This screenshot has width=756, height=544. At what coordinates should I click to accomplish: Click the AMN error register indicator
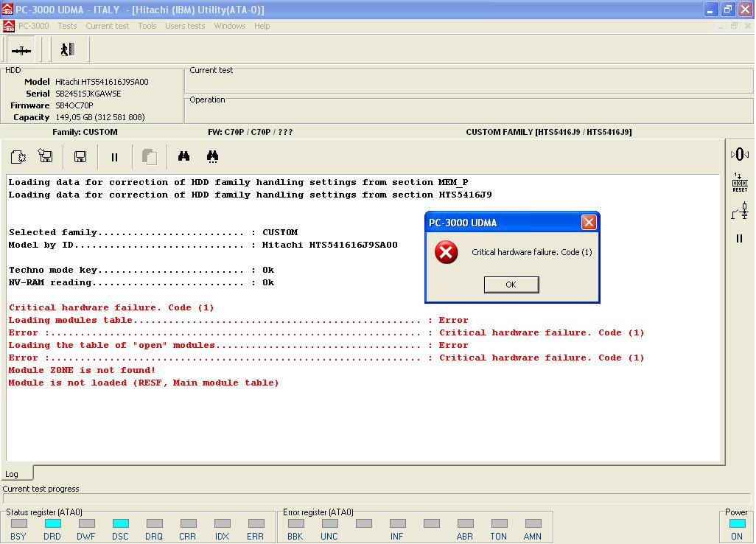point(533,523)
